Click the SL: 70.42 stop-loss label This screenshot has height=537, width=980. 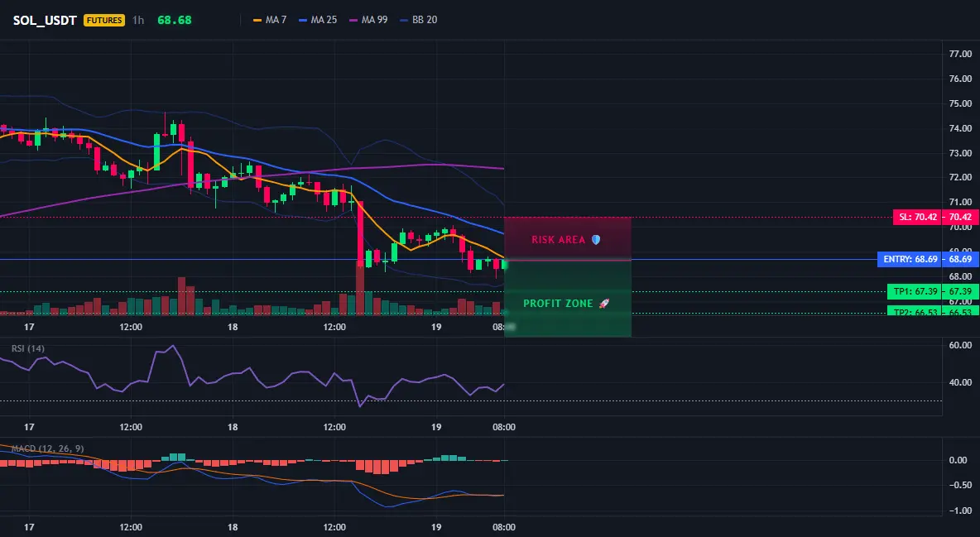pyautogui.click(x=917, y=218)
